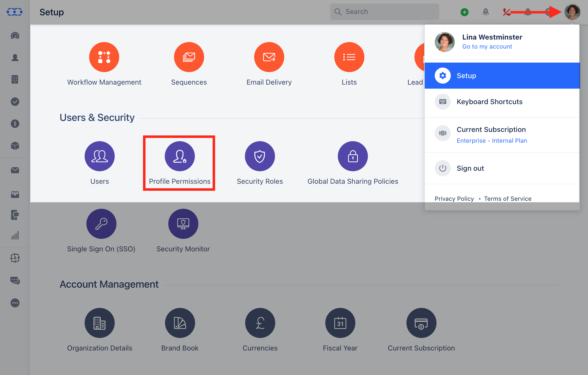
Task: Open the Lists setup icon
Action: coord(349,57)
